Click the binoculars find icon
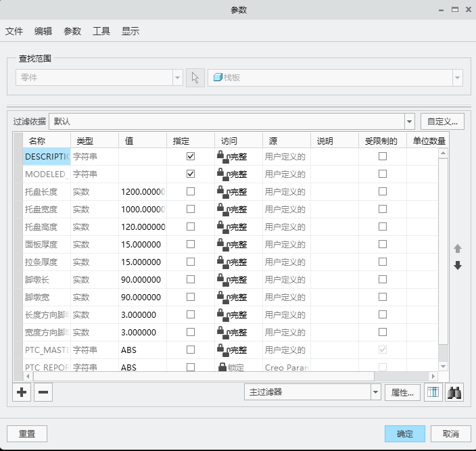The width and height of the screenshot is (476, 451). coord(454,392)
